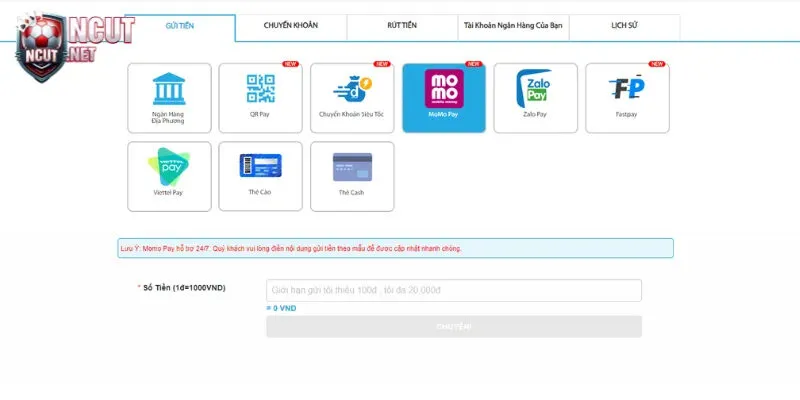
Task: Choose Viettel Pay as payment method
Action: pyautogui.click(x=169, y=176)
